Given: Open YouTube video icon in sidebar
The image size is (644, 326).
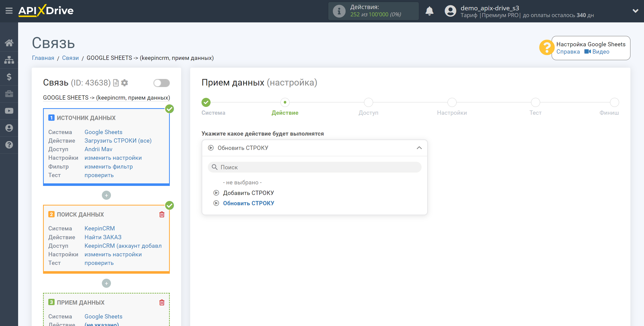Looking at the screenshot, I should (x=9, y=111).
